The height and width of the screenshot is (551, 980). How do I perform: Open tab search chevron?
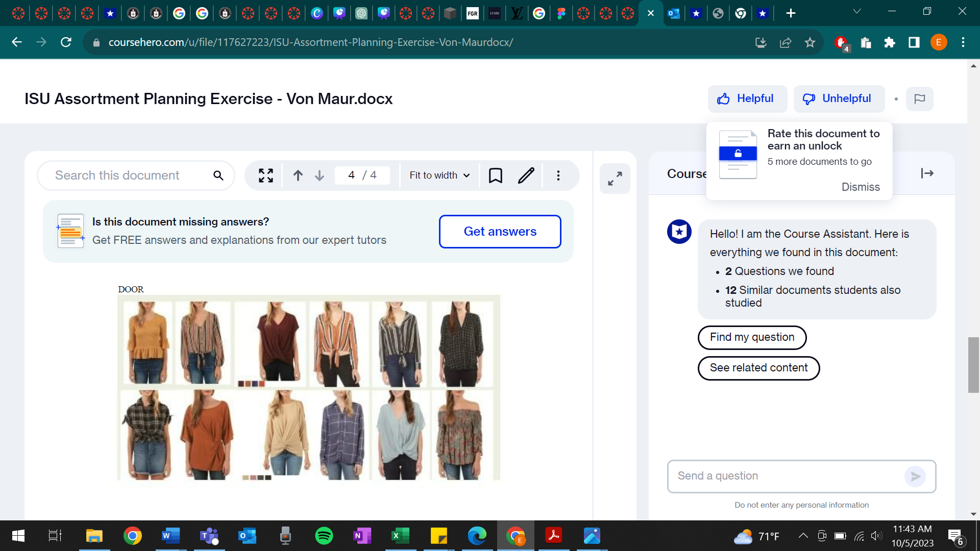tap(857, 11)
